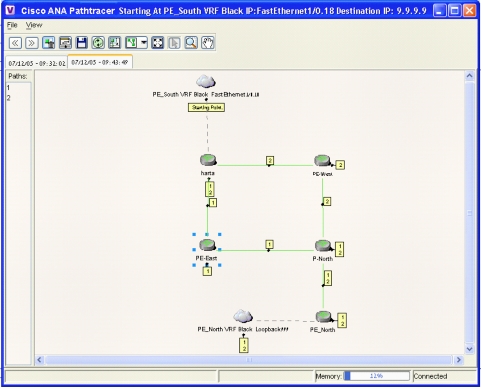Click path badge 2 on harta to PE-West link
This screenshot has width=482, height=389.
tap(270, 160)
